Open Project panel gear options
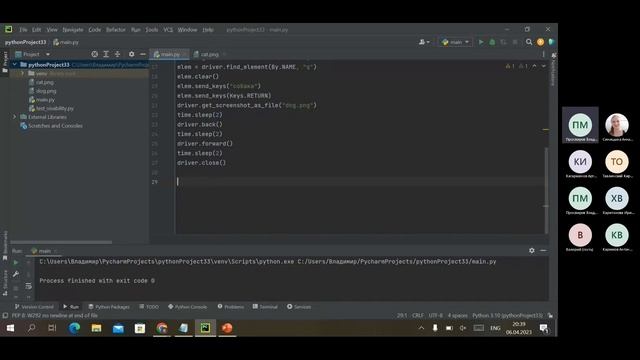 (131, 54)
